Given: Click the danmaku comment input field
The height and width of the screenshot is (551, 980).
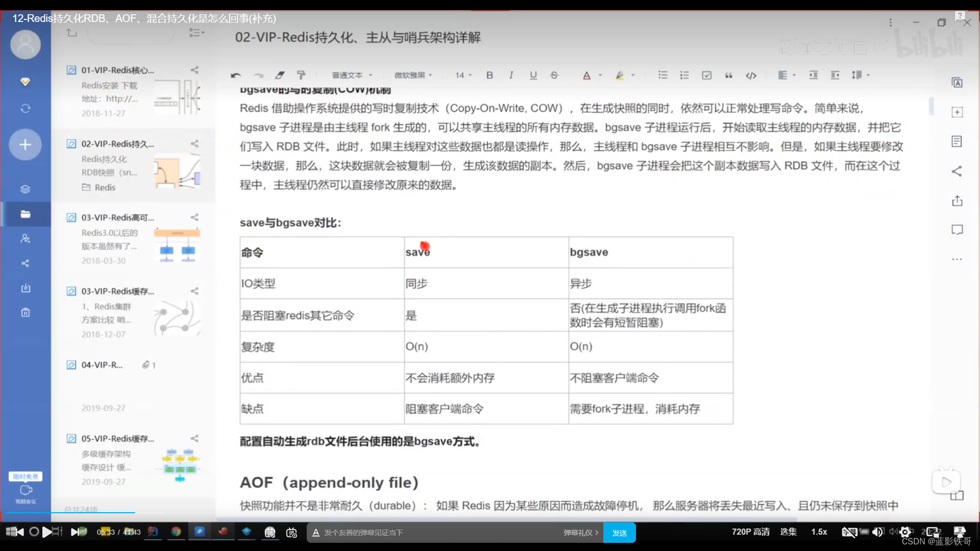Looking at the screenshot, I should [439, 533].
